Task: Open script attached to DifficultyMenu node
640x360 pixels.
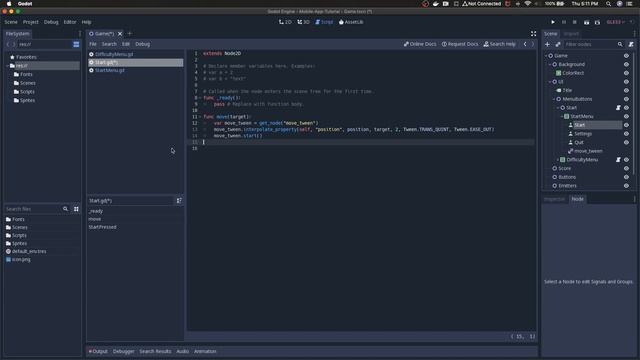Action: (618, 160)
